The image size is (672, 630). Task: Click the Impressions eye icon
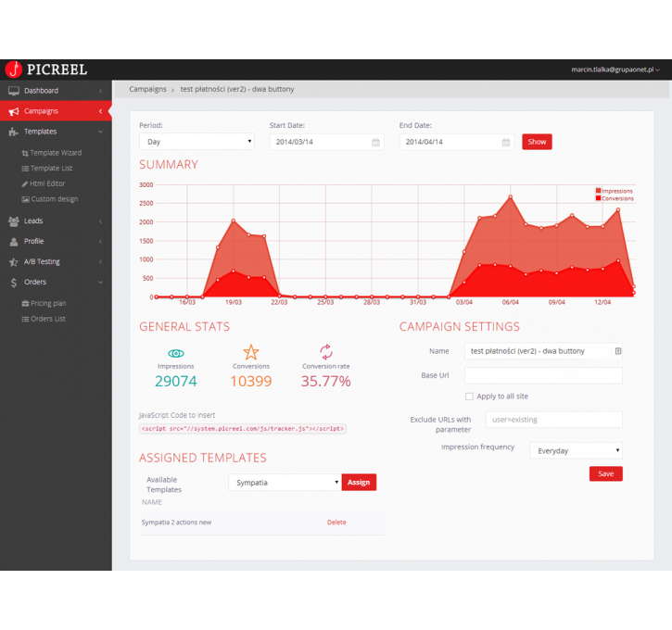[x=176, y=353]
